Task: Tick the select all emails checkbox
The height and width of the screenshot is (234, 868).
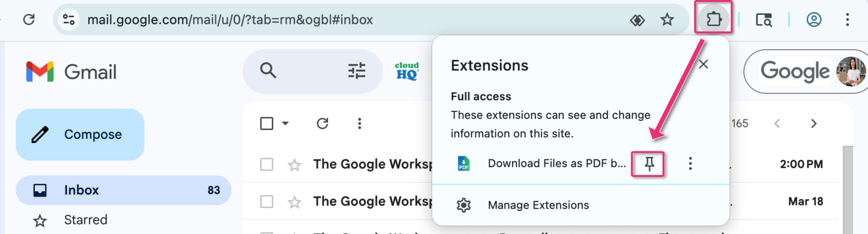Action: point(267,123)
